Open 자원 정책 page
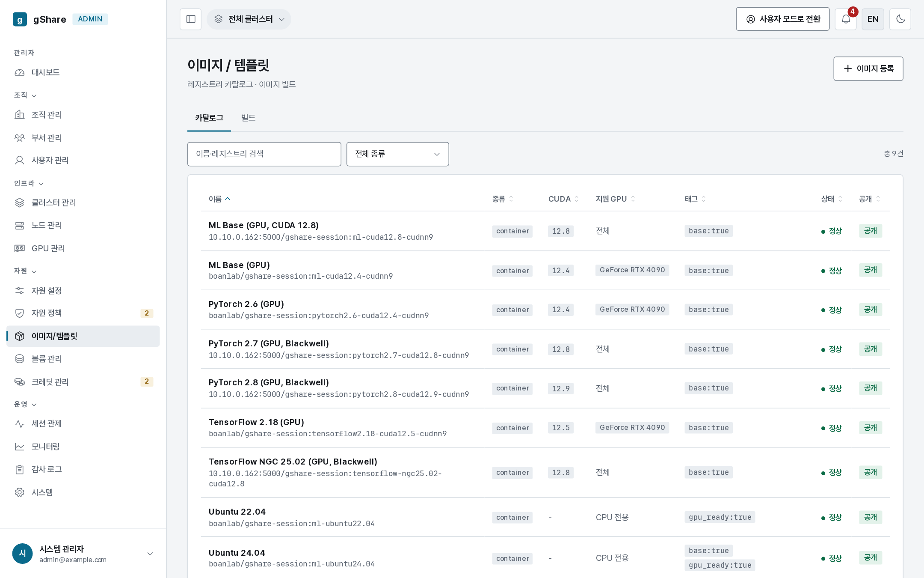 point(83,313)
